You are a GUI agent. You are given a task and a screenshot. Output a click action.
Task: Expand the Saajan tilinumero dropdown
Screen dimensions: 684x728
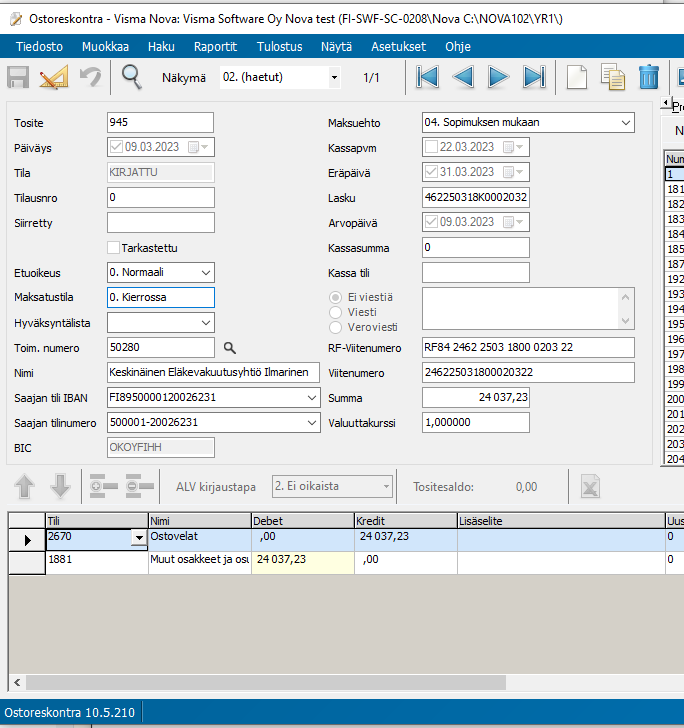[312, 423]
